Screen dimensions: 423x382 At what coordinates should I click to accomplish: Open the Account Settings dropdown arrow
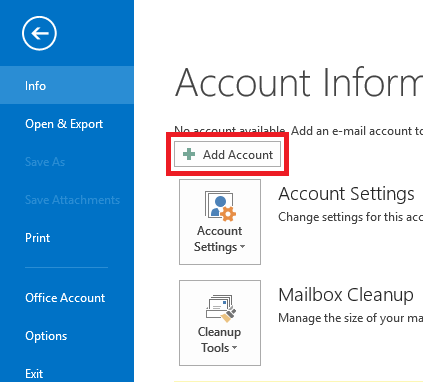pos(242,247)
